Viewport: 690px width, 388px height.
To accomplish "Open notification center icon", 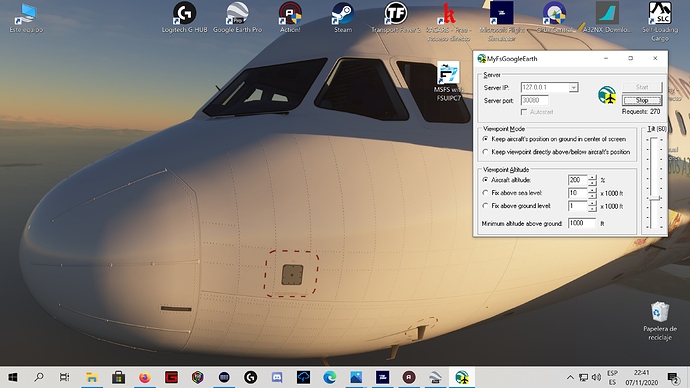I will click(673, 377).
